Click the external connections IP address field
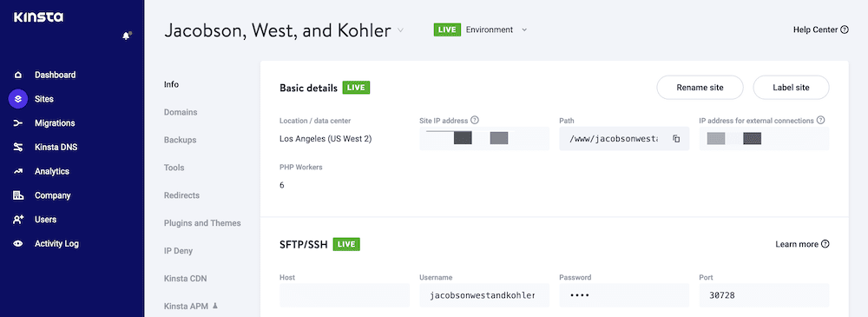The width and height of the screenshot is (868, 317). tap(764, 139)
